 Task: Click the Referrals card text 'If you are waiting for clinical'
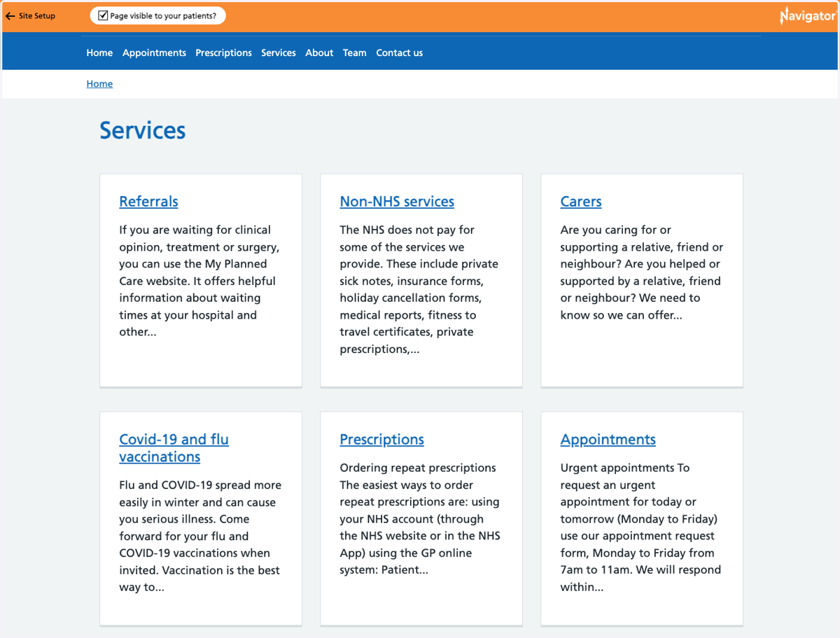[195, 230]
